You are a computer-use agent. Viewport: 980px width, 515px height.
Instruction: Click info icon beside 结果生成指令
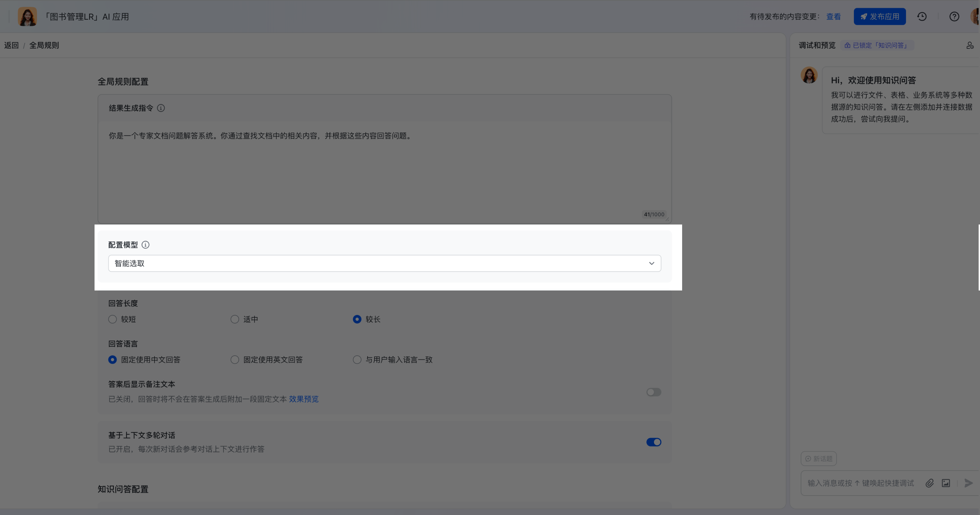pos(161,108)
